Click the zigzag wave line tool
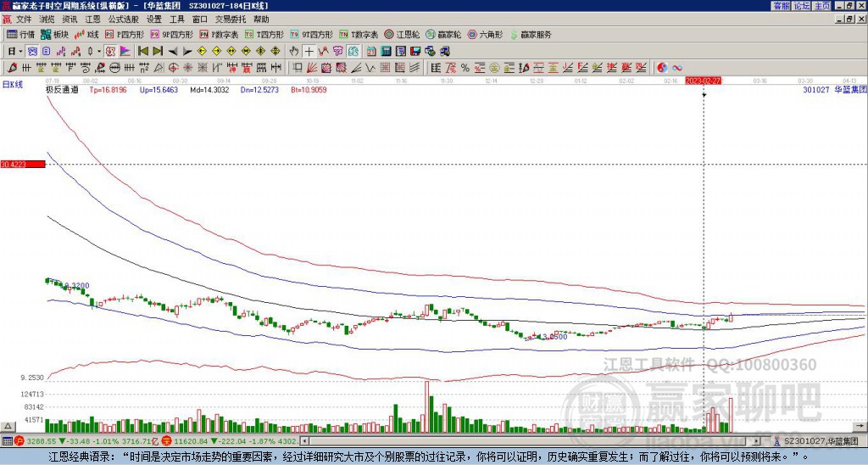The height and width of the screenshot is (465, 868). [369, 68]
